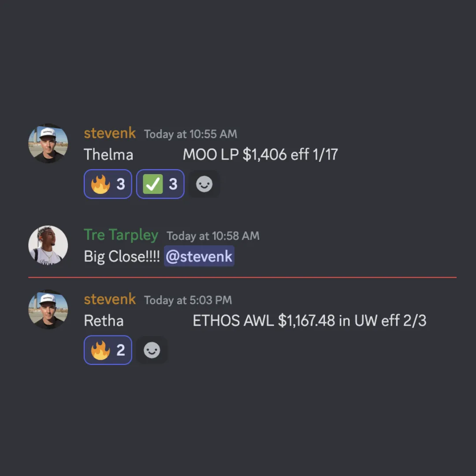The image size is (476, 476).
Task: Open add reaction smiley under the Thelma message
Action: 205,184
